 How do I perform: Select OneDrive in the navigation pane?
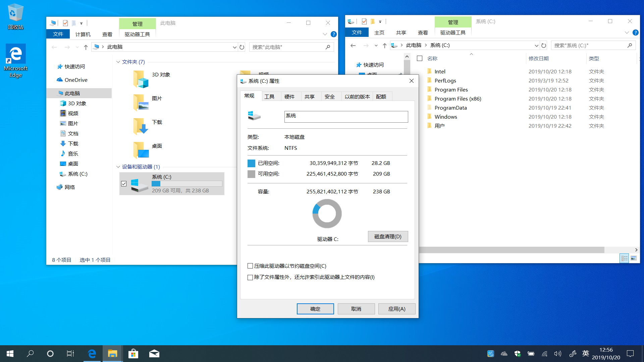click(x=76, y=80)
